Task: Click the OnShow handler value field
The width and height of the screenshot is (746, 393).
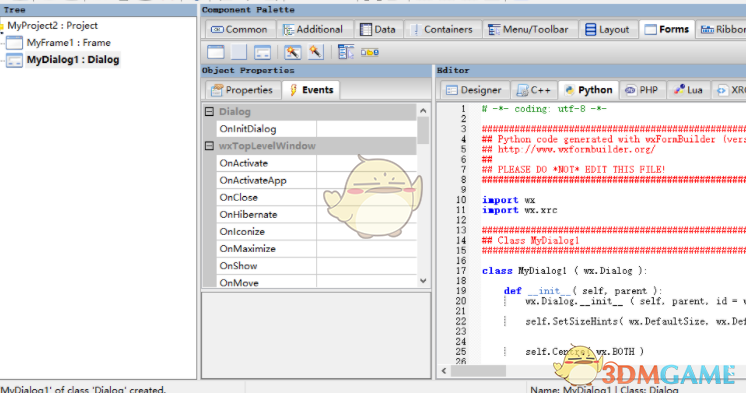Action: tap(367, 265)
